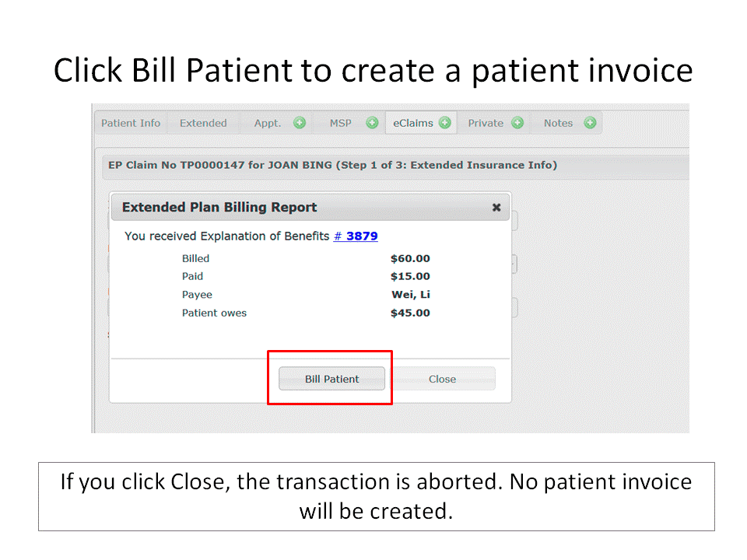
Task: Open the Patient Info tab
Action: [x=131, y=123]
